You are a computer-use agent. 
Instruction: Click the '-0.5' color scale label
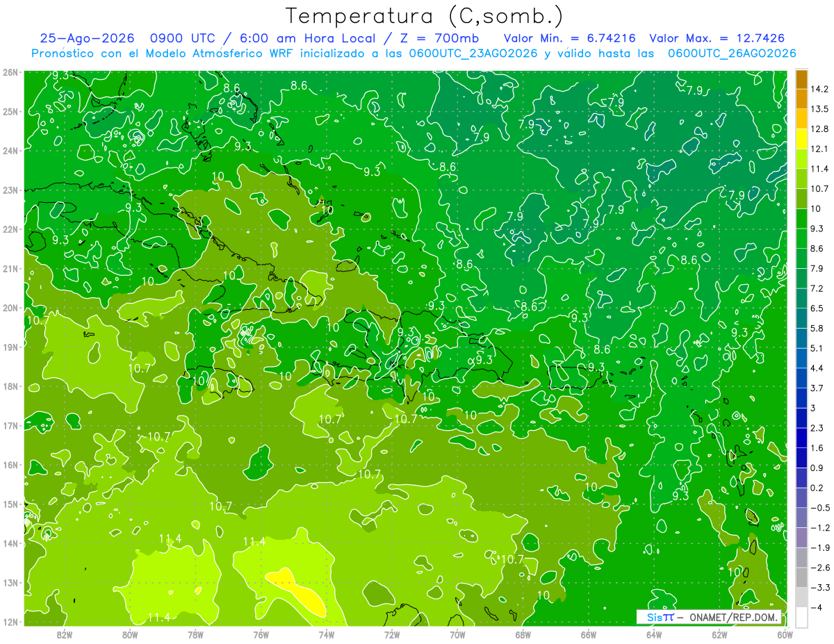[x=819, y=508]
